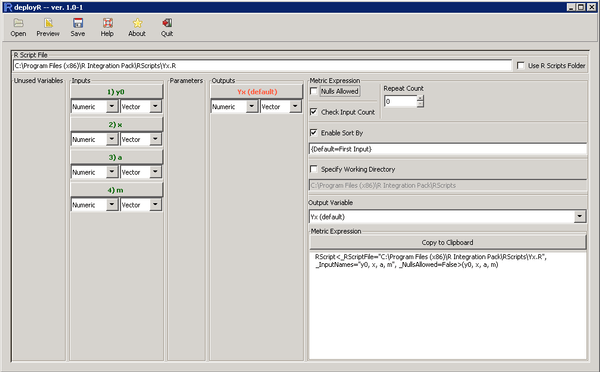This screenshot has height=372, width=600.
Task: Click the R Script File path field
Action: coord(262,66)
